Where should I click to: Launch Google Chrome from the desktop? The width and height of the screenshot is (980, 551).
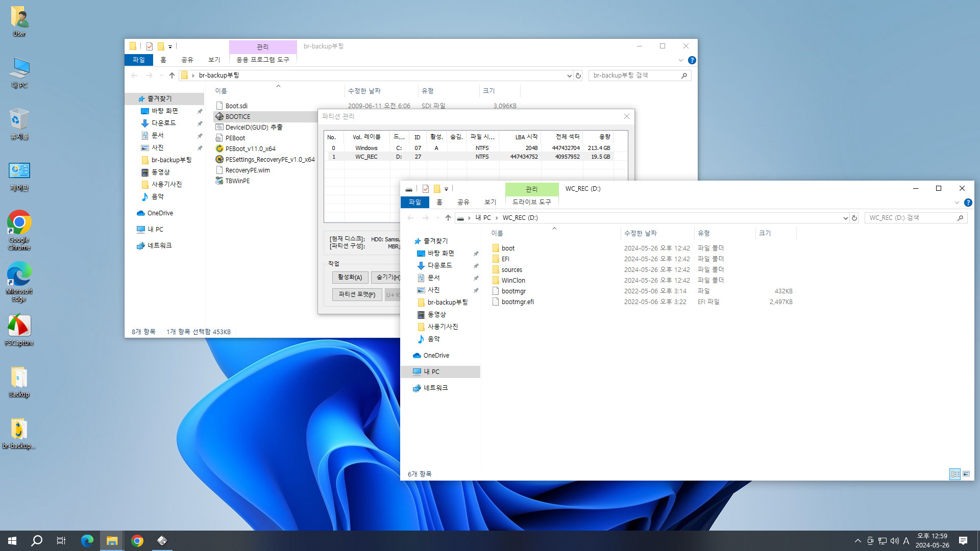click(x=19, y=230)
